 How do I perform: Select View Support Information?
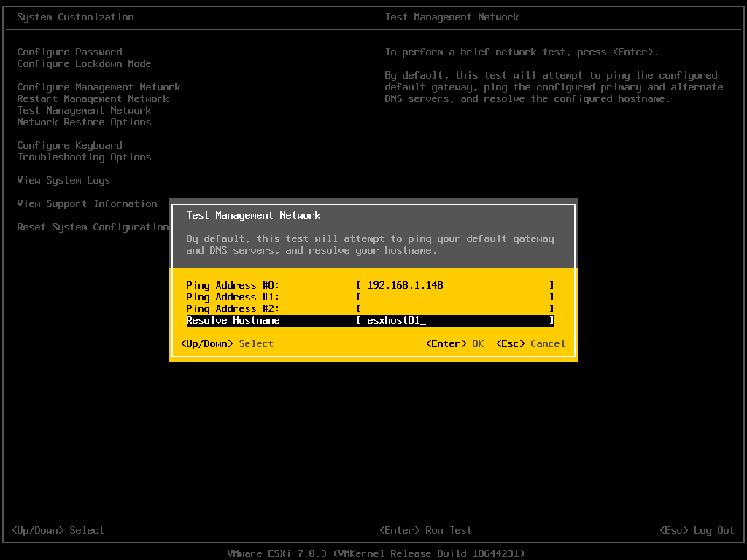click(x=88, y=204)
